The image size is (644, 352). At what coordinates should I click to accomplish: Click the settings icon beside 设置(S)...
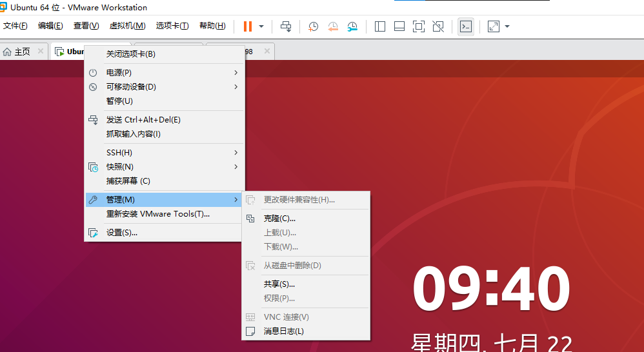93,233
